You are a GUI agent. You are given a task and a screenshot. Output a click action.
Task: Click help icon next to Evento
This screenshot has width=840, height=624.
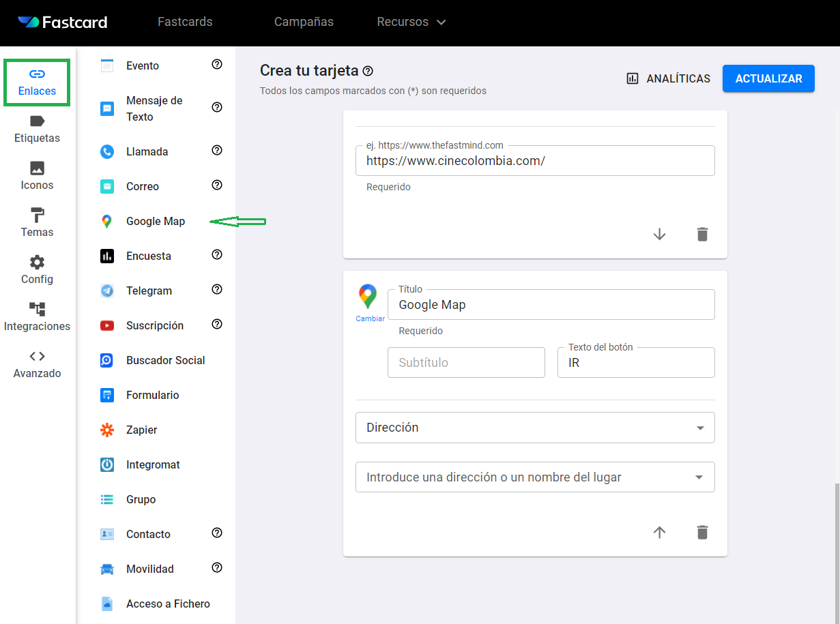pyautogui.click(x=217, y=65)
